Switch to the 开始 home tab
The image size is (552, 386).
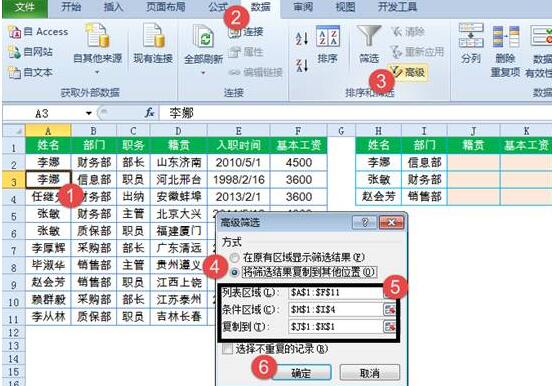click(x=71, y=7)
